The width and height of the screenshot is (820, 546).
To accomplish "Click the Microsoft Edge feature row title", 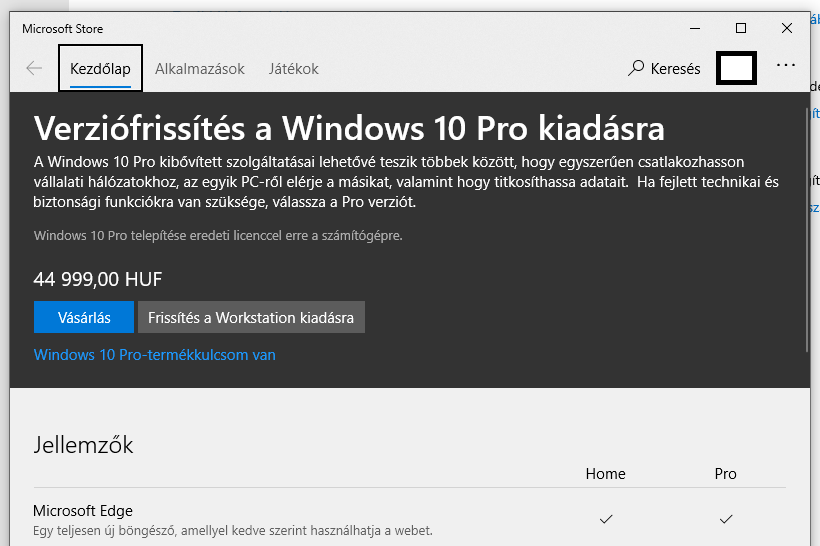I will click(x=83, y=510).
